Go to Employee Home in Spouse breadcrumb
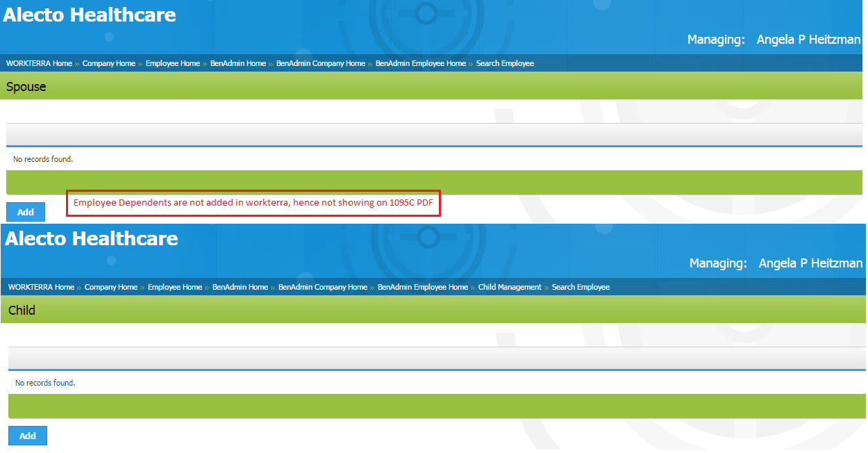Screen dimensions: 868x453 coord(173,63)
